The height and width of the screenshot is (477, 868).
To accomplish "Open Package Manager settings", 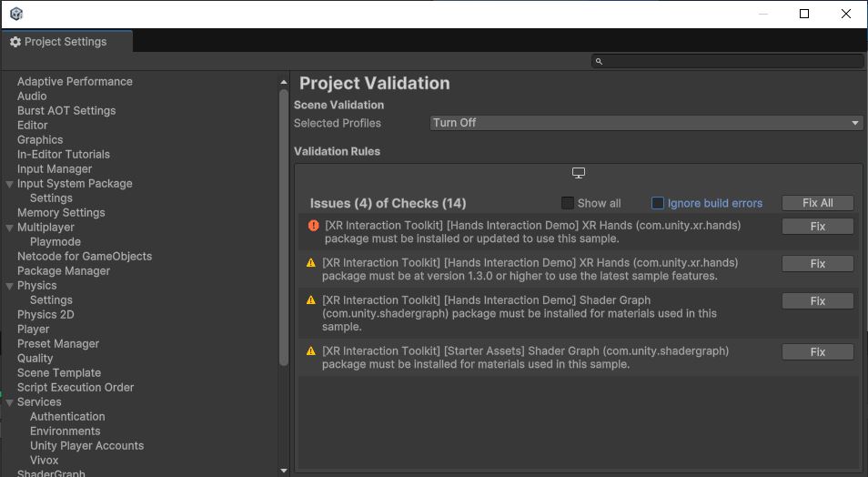I will [x=64, y=270].
